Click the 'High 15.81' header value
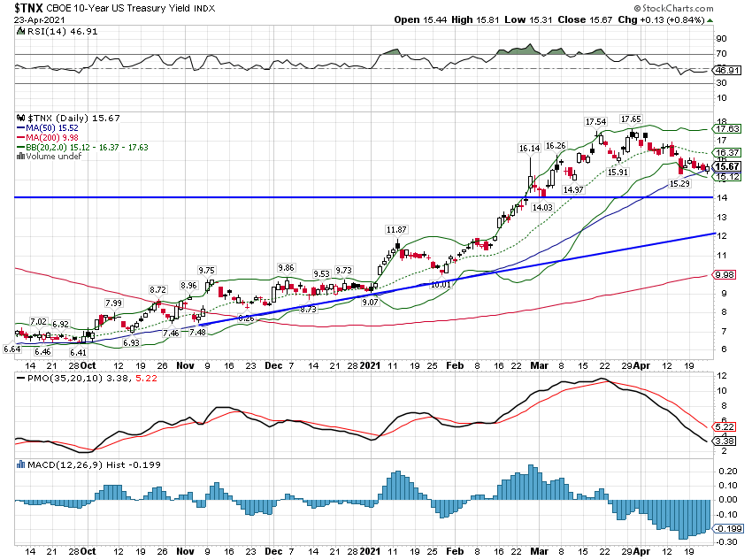The height and width of the screenshot is (560, 752). click(x=475, y=19)
